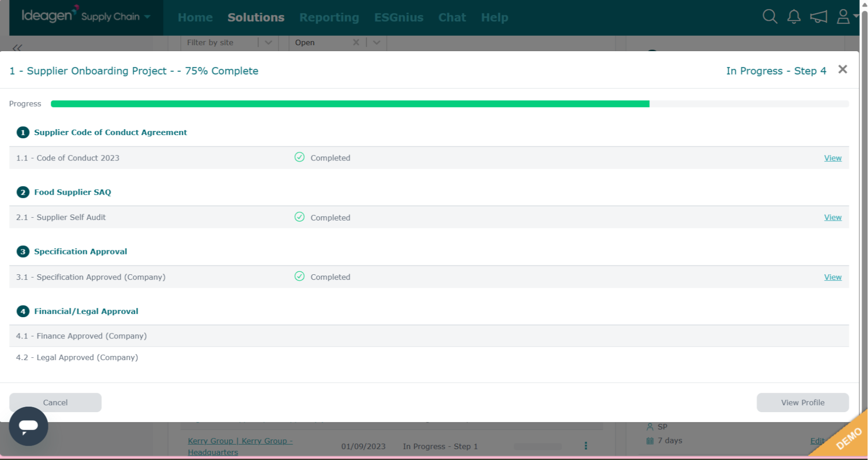Click step 3 number badge
This screenshot has height=460, width=868.
[23, 252]
